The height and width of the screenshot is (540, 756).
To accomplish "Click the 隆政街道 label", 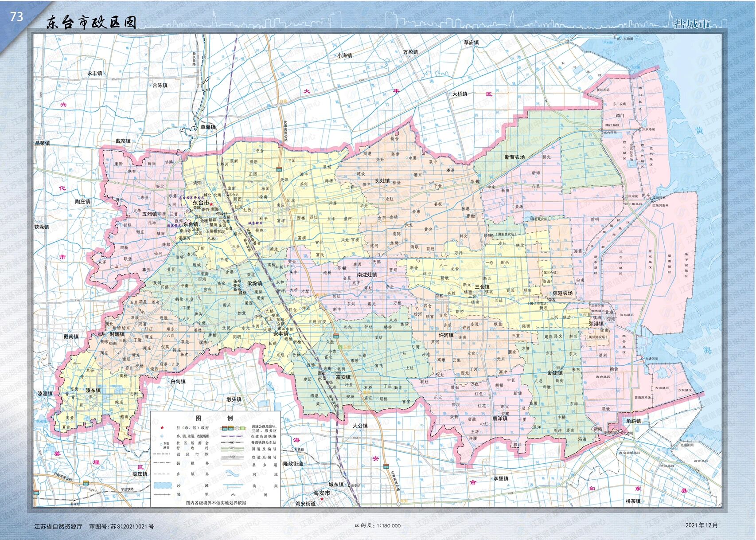I will click(x=293, y=464).
